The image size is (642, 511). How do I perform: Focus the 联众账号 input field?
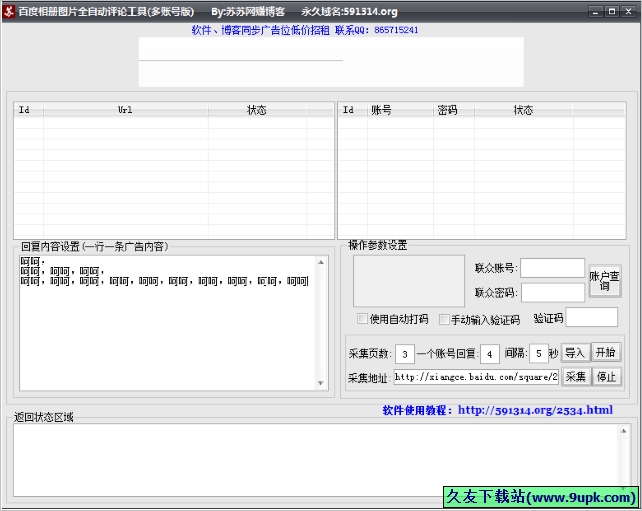coord(552,268)
